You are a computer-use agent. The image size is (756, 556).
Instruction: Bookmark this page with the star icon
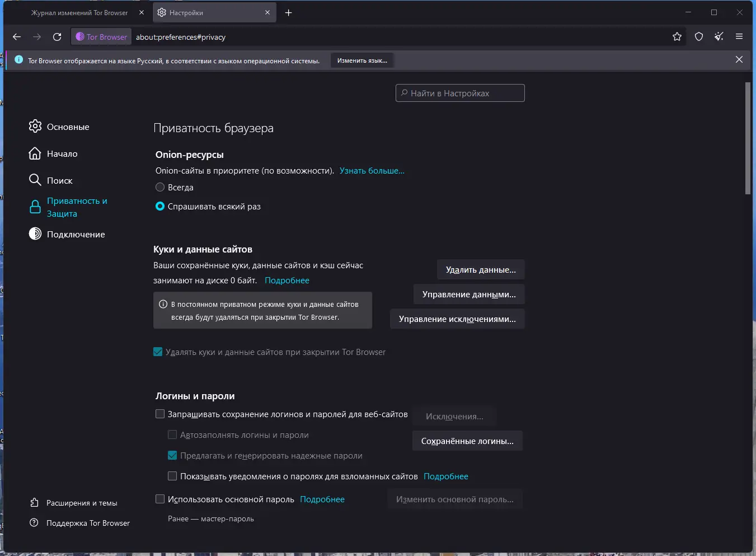(x=677, y=37)
